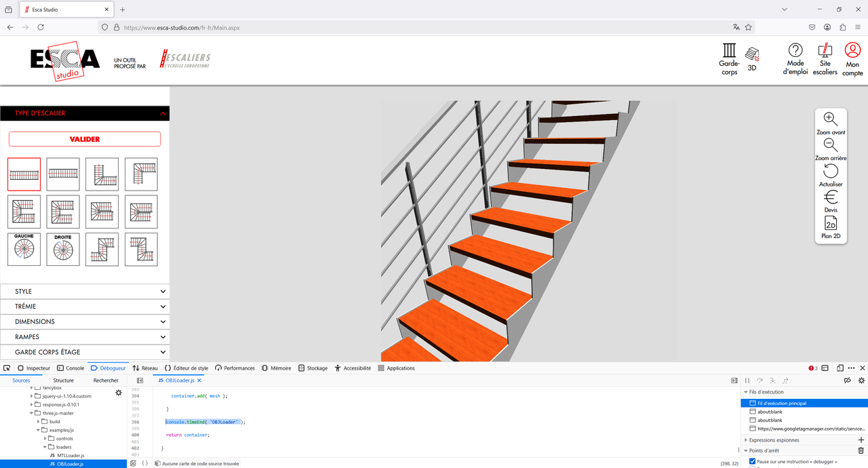Click the blackbox source icon in footer

tap(133, 463)
